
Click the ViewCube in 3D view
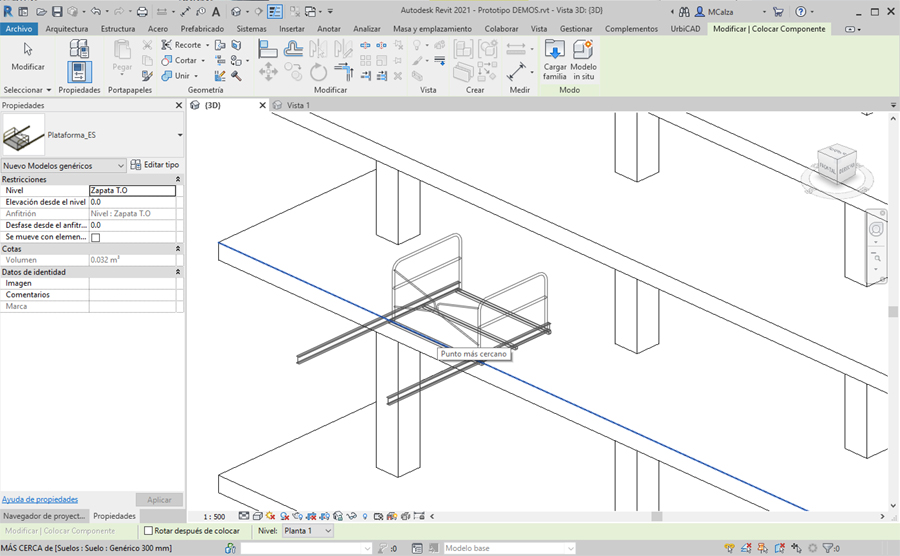click(x=836, y=162)
